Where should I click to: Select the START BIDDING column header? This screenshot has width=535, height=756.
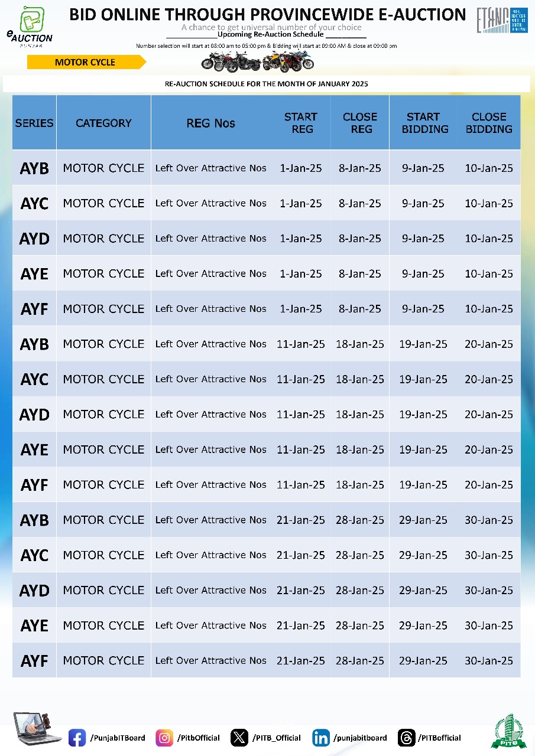point(423,123)
